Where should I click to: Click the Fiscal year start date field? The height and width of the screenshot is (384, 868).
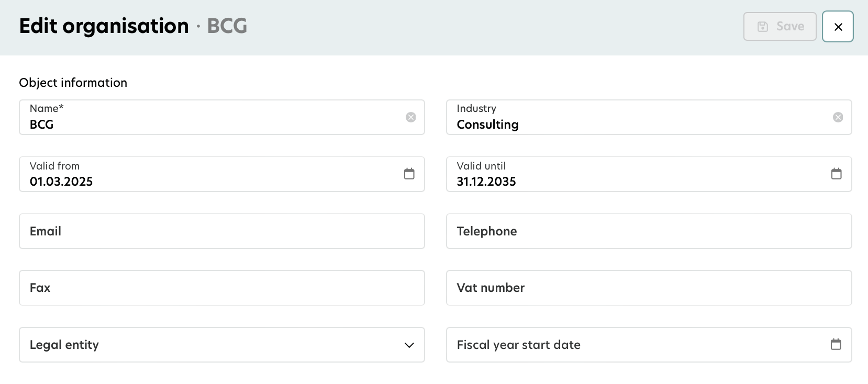click(x=628, y=345)
